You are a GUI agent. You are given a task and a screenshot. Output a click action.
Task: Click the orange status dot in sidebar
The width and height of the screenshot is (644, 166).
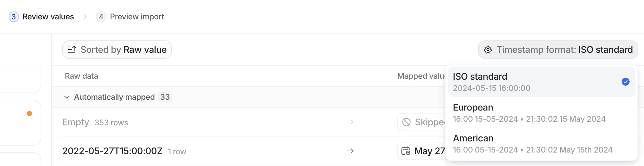coord(30,114)
